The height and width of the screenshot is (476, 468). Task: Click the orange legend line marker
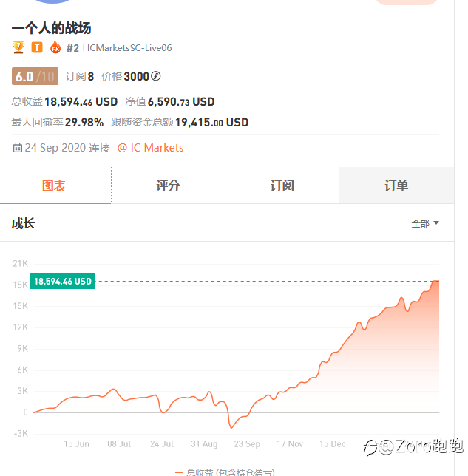click(x=179, y=472)
